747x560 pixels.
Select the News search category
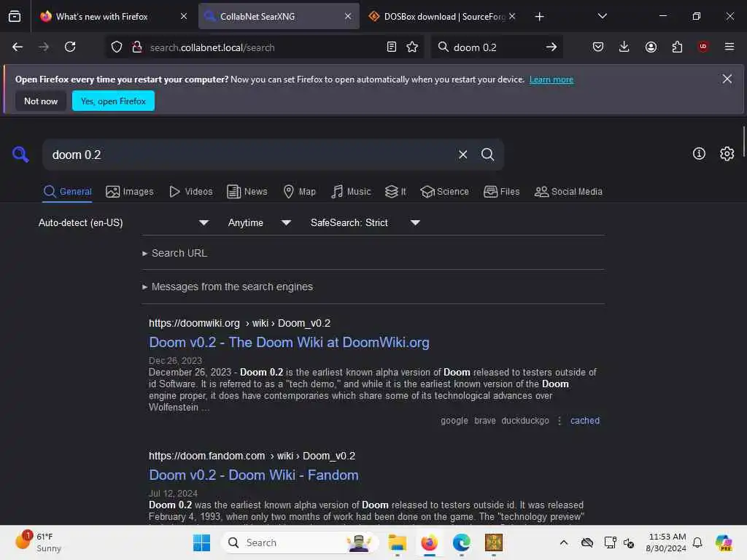[247, 192]
